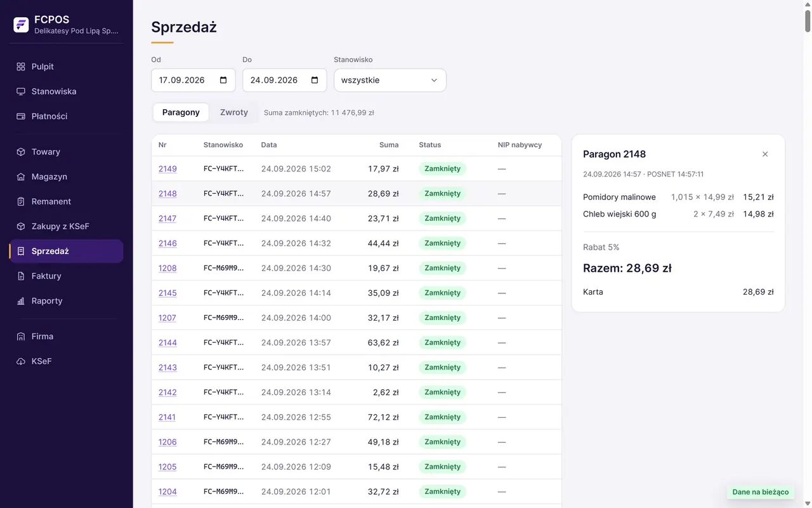Click the Raporty chart icon
Screen dimensions: 812x508
point(21,300)
